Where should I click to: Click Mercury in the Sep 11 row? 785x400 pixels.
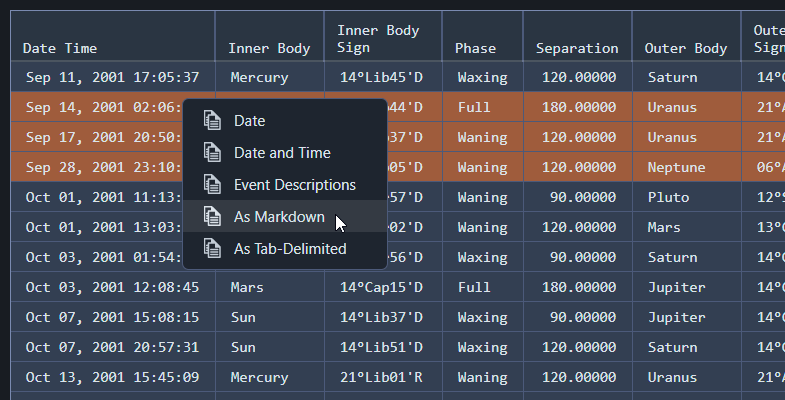(259, 78)
